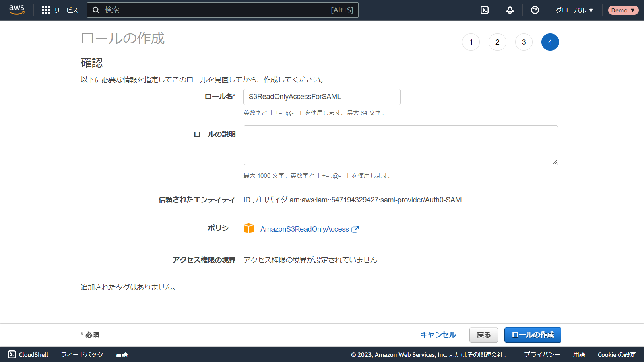
Task: Expand the グローバル region dropdown
Action: 574,10
